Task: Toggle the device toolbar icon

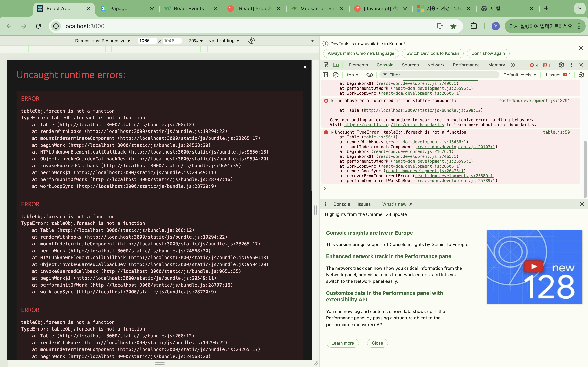Action: pyautogui.click(x=336, y=65)
